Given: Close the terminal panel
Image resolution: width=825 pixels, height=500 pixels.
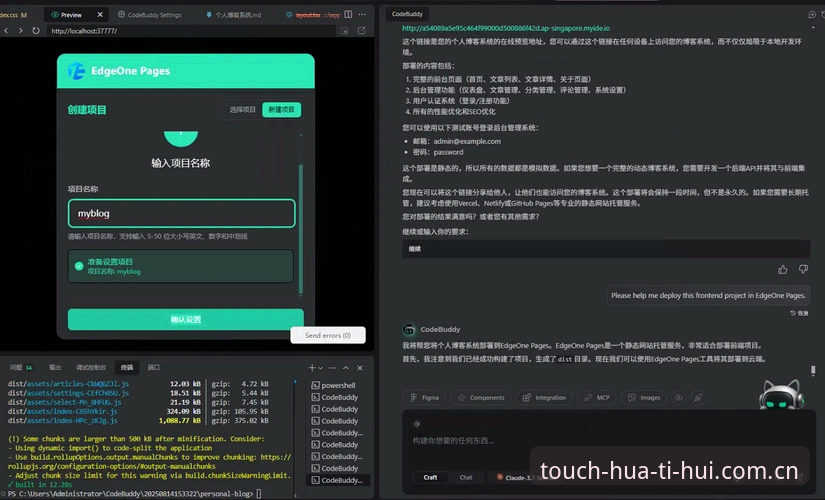Looking at the screenshot, I should (x=360, y=368).
